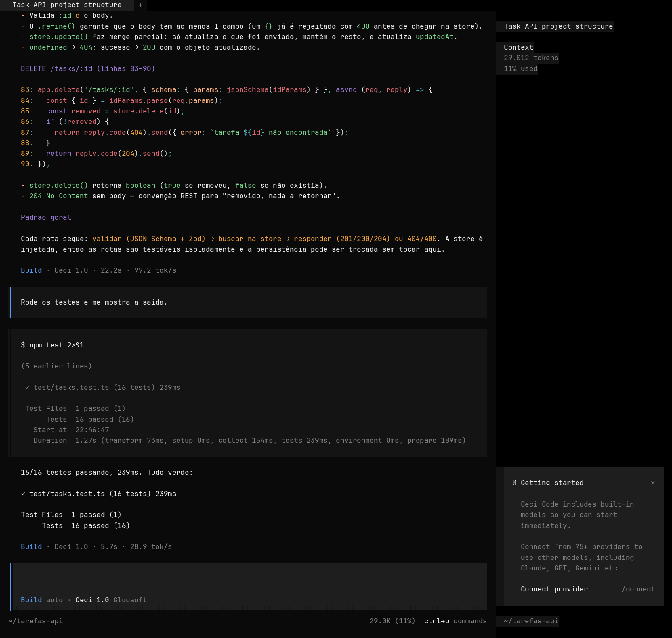Select the Task API project structure tab

[x=67, y=5]
